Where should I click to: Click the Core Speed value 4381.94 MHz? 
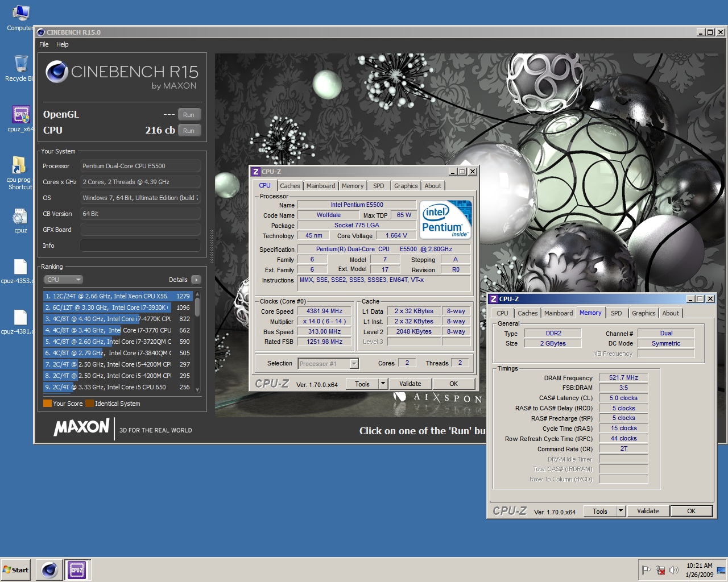[325, 311]
